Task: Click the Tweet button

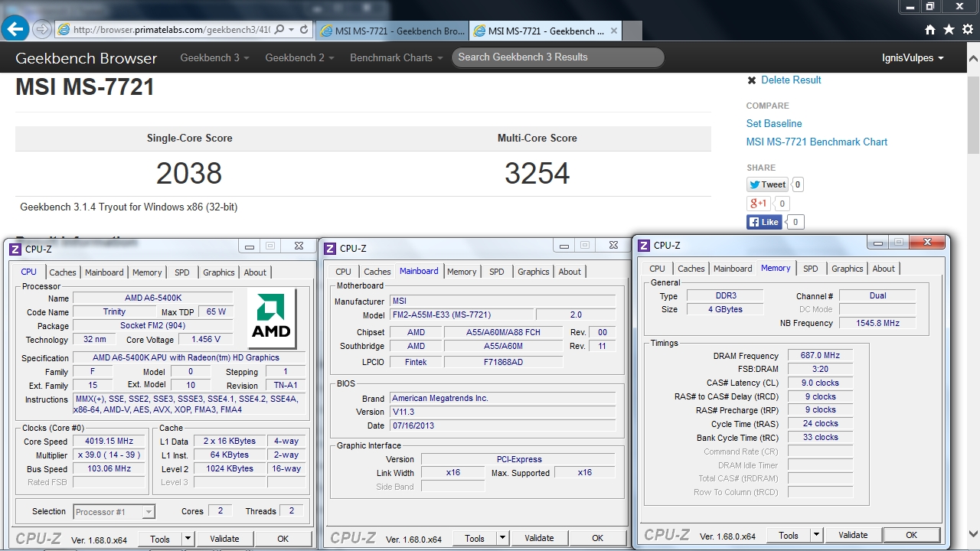Action: tap(768, 184)
